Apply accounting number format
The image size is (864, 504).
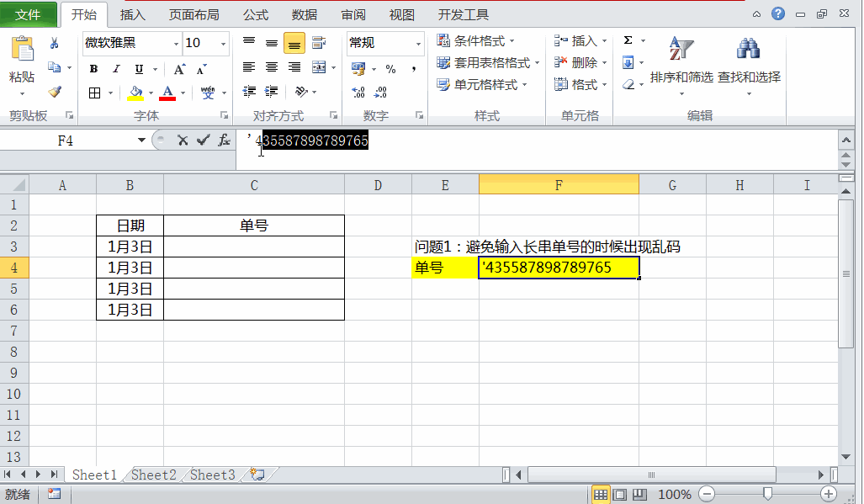tap(358, 69)
